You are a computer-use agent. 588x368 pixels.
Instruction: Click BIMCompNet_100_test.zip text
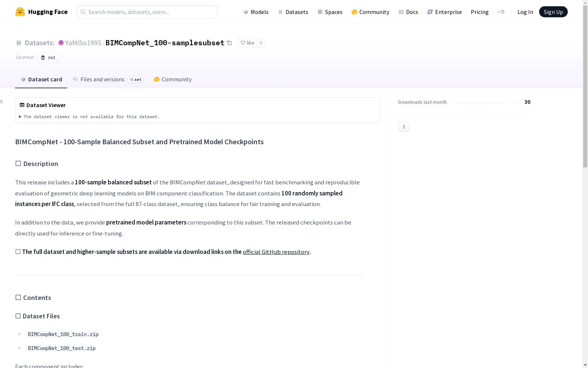pyautogui.click(x=62, y=348)
